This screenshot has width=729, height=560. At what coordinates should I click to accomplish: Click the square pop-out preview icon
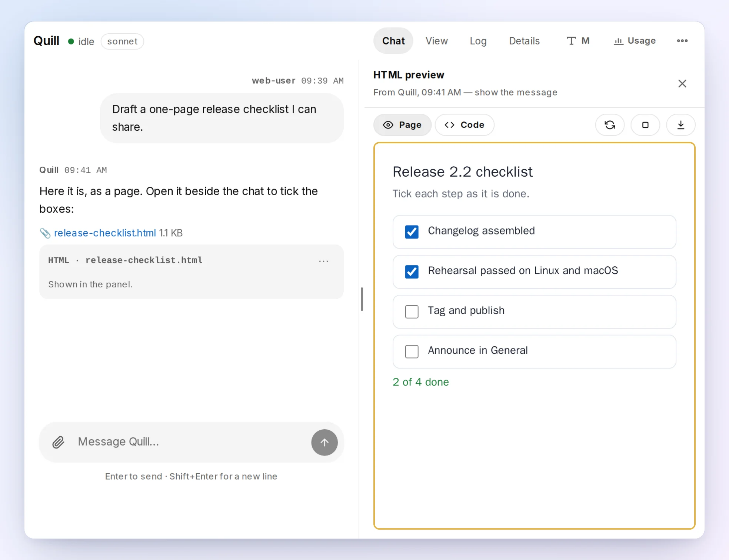pyautogui.click(x=645, y=125)
